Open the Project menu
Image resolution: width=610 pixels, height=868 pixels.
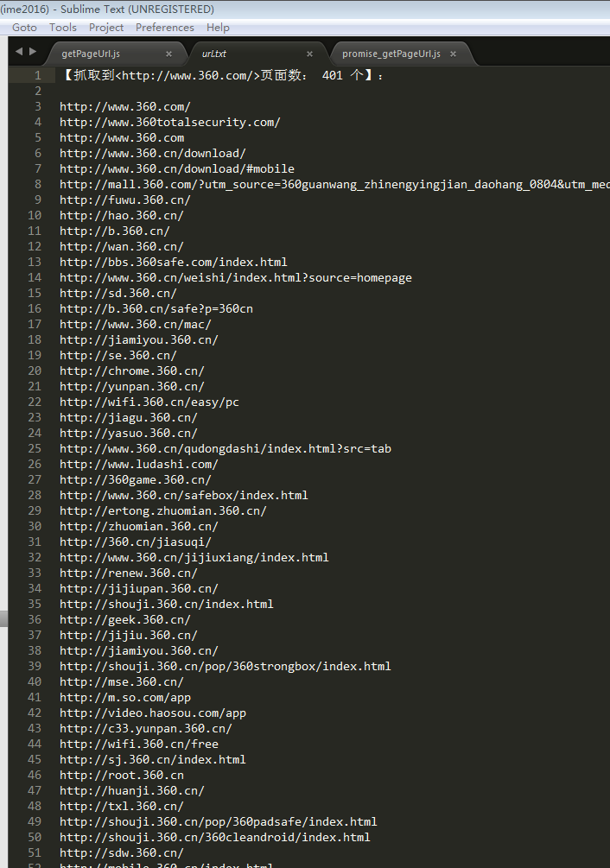pyautogui.click(x=106, y=27)
